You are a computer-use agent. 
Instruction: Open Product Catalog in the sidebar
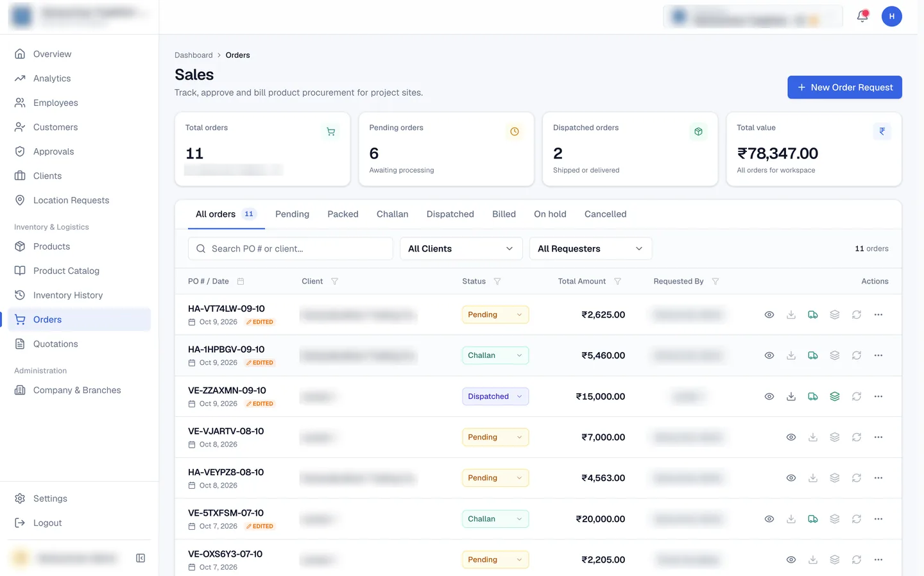pyautogui.click(x=80, y=271)
